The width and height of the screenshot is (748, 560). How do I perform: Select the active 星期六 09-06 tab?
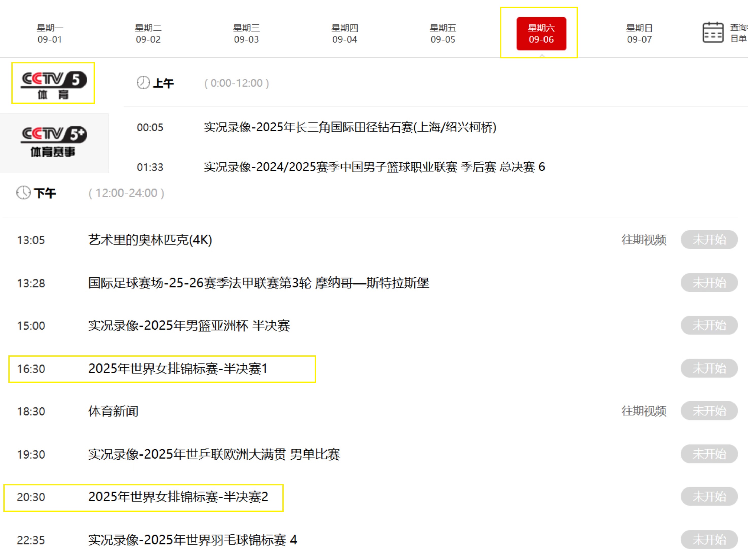(x=541, y=33)
